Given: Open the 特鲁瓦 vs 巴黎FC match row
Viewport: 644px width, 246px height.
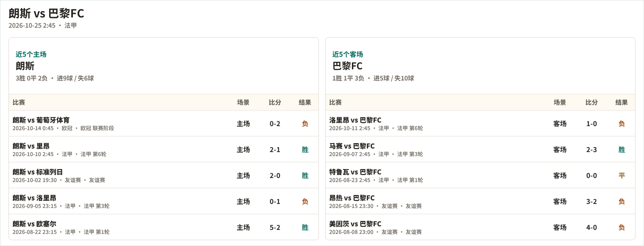Looking at the screenshot, I should [x=480, y=175].
